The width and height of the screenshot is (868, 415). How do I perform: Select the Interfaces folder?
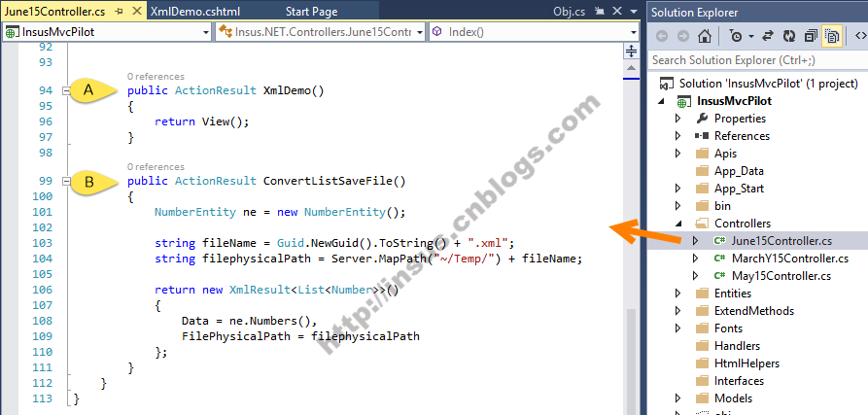(739, 381)
